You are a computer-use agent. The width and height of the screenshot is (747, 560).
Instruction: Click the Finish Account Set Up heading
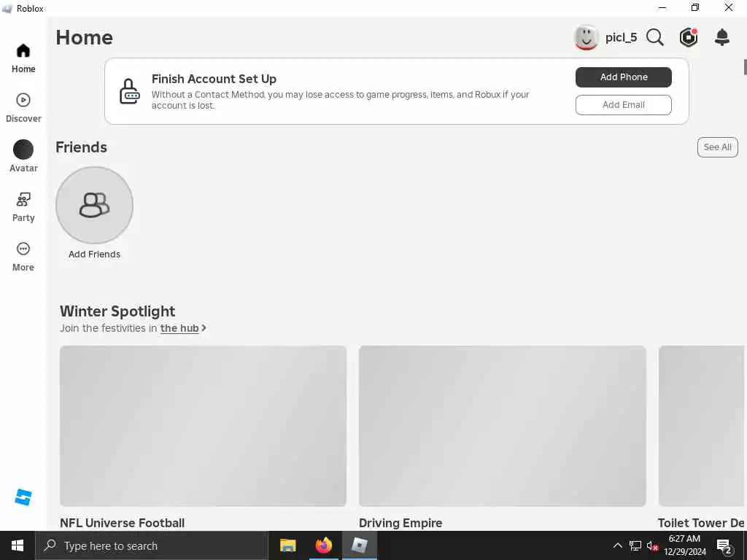pos(214,79)
